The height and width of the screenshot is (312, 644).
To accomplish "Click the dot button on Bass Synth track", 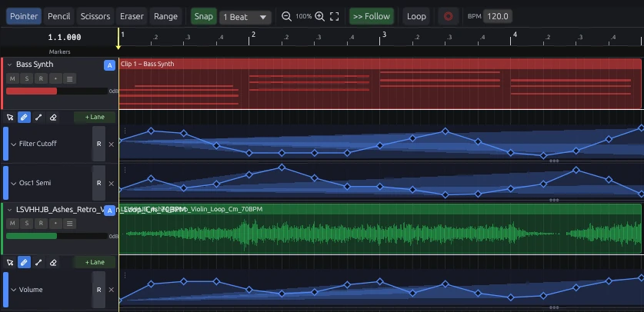I will point(55,78).
